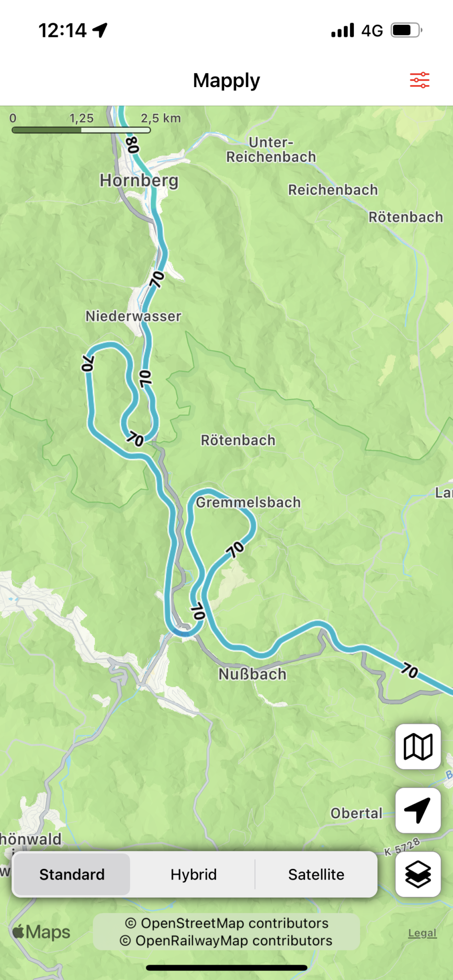Image resolution: width=453 pixels, height=980 pixels.
Task: Tap the folded map icon button
Action: tap(418, 746)
